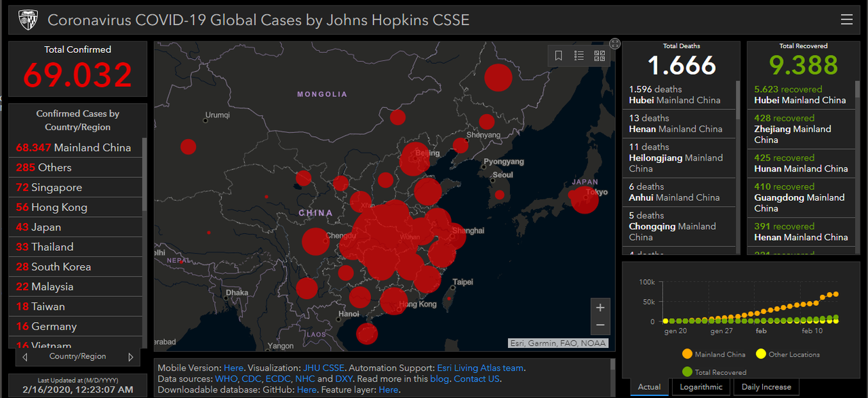Viewport: 868px width, 398px height.
Task: Toggle Total Recovered series in legend
Action: (713, 372)
